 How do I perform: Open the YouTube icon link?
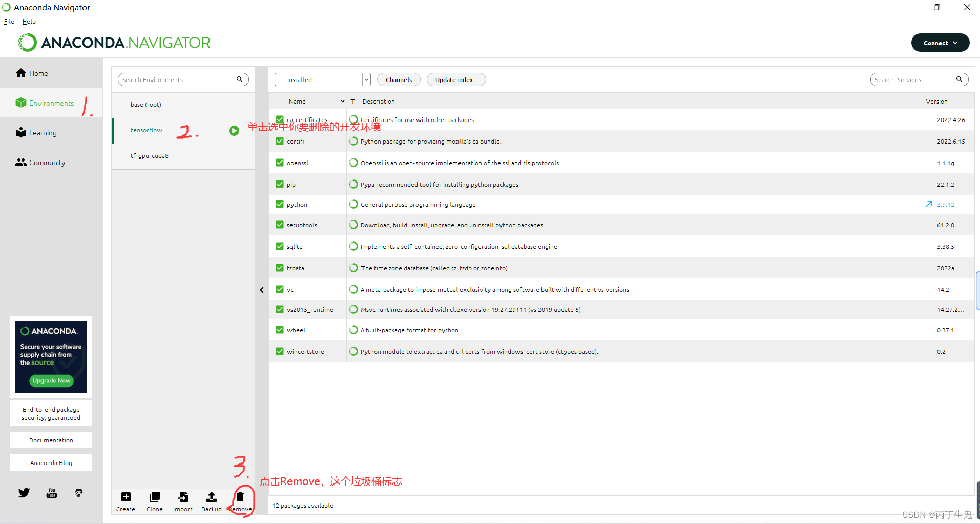tap(52, 493)
